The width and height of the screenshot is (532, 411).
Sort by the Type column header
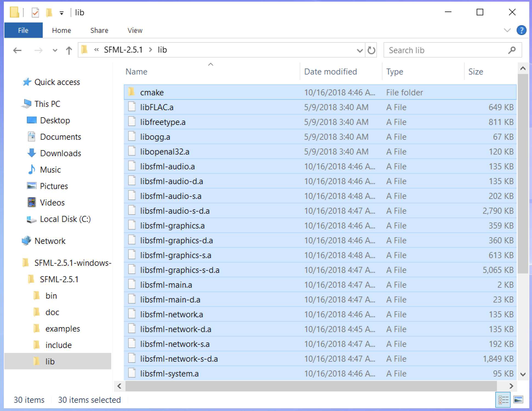[395, 72]
